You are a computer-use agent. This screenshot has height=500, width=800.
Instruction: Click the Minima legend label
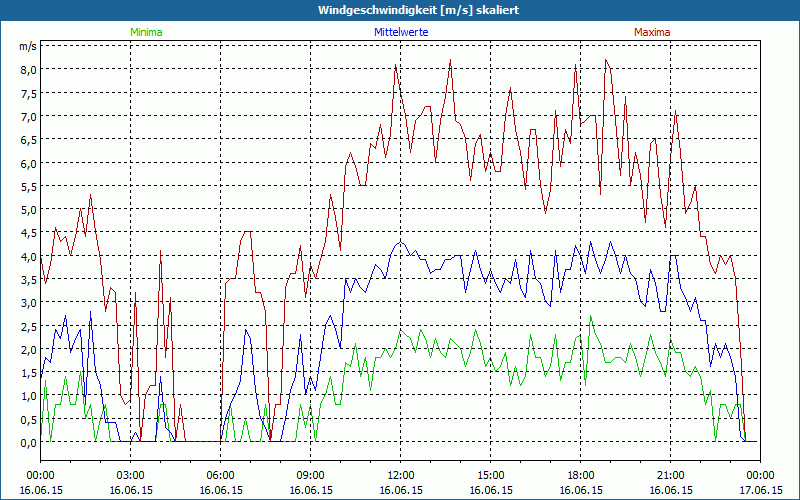pyautogui.click(x=146, y=32)
